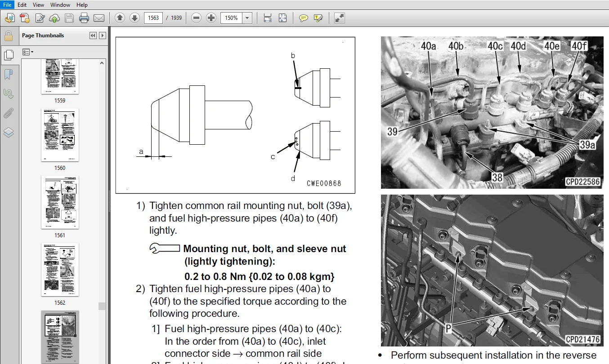Image resolution: width=609 pixels, height=364 pixels.
Task: Click the email envelope icon
Action: click(99, 18)
